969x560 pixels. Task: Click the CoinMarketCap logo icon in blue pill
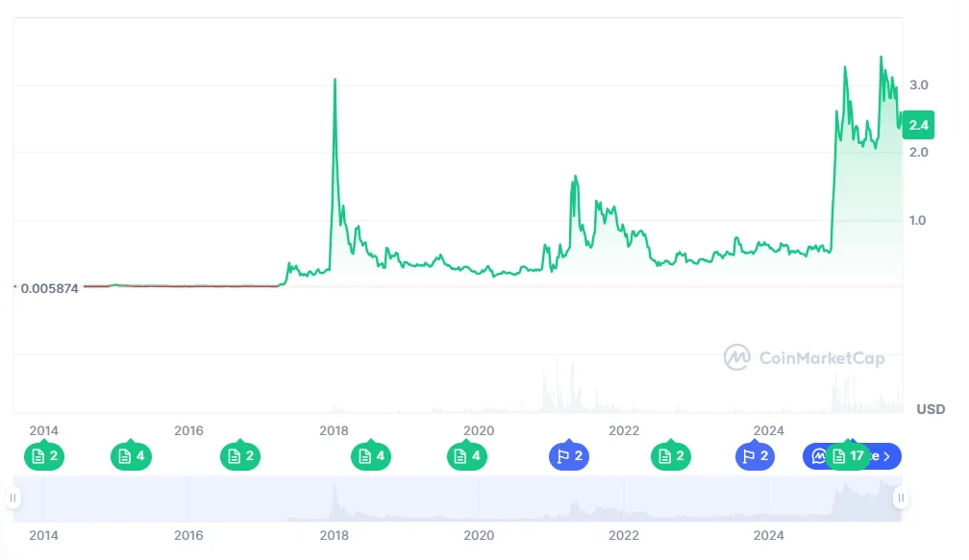816,456
